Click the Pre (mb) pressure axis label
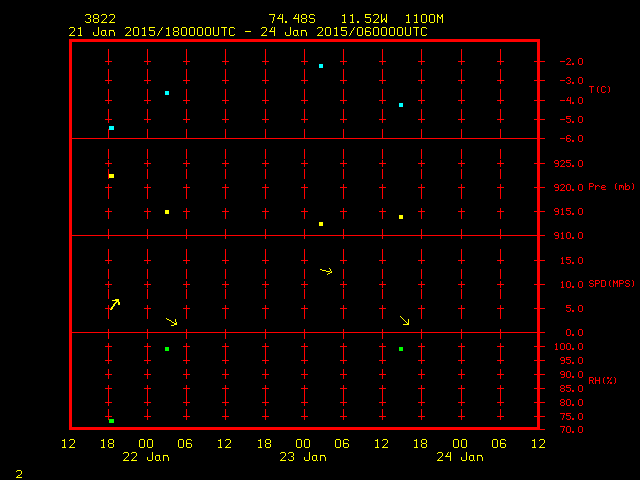The width and height of the screenshot is (640, 480). tap(611, 187)
